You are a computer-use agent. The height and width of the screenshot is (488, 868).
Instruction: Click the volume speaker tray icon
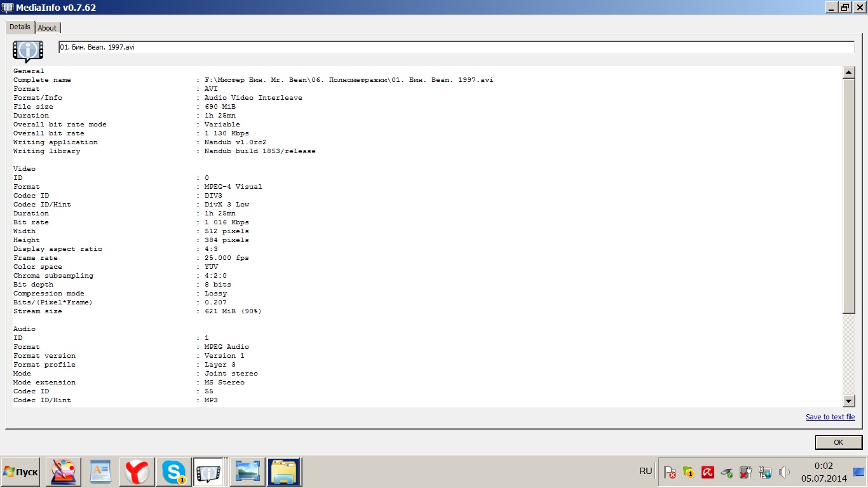pos(785,472)
